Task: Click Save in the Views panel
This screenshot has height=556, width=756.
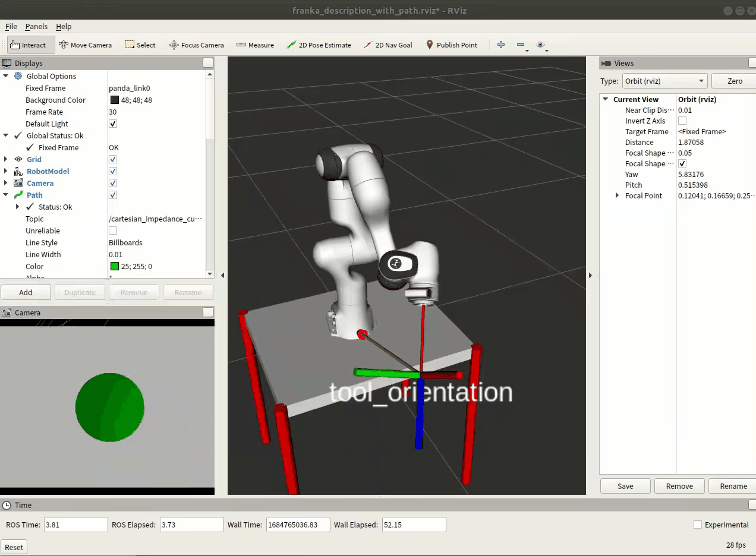Action: pos(625,486)
